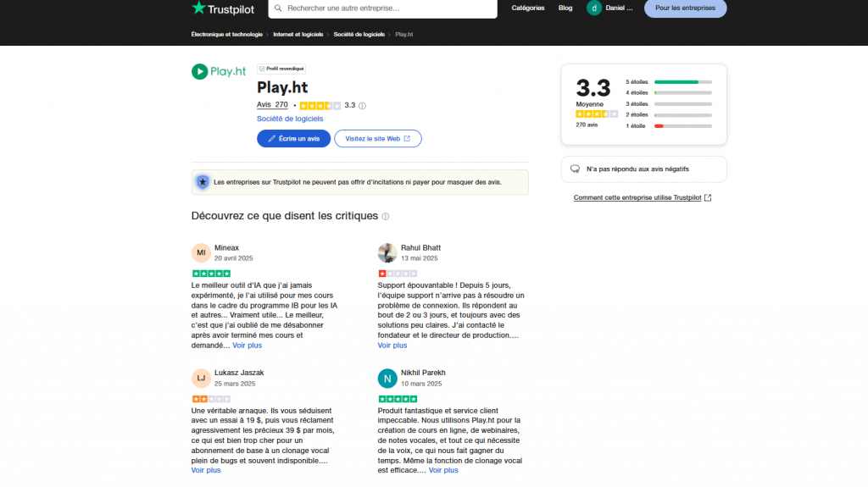Open the Société de logiciels category link
868x487 pixels.
[290, 119]
